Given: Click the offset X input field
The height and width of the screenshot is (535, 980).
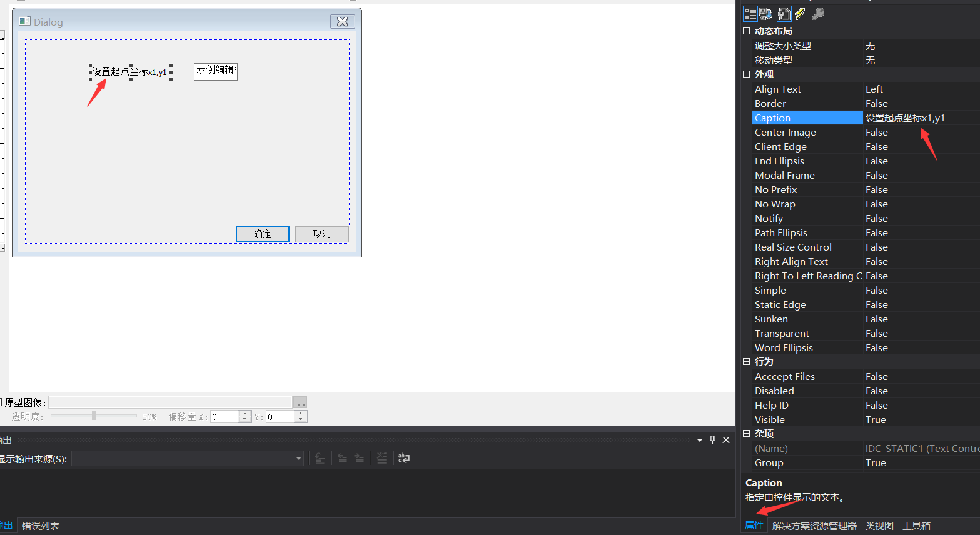Looking at the screenshot, I should (225, 417).
